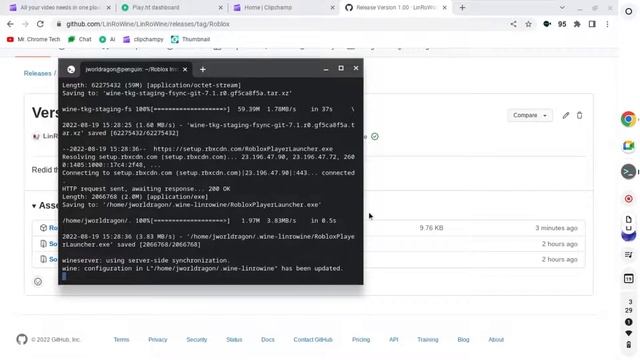Click Security footer link
640x360 pixels.
coord(197,340)
